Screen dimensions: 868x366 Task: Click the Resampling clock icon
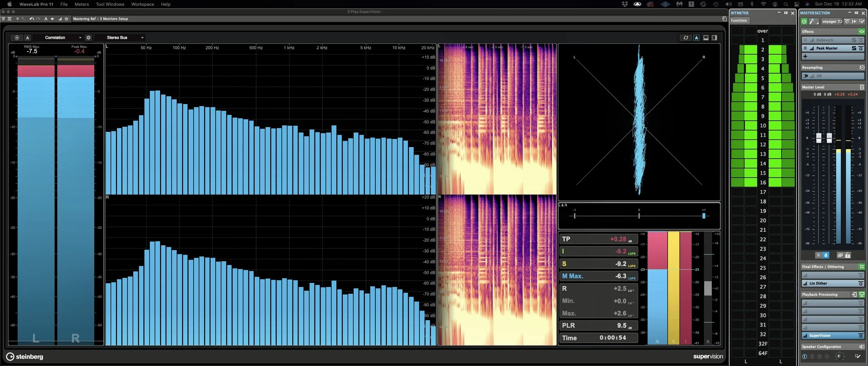(861, 67)
